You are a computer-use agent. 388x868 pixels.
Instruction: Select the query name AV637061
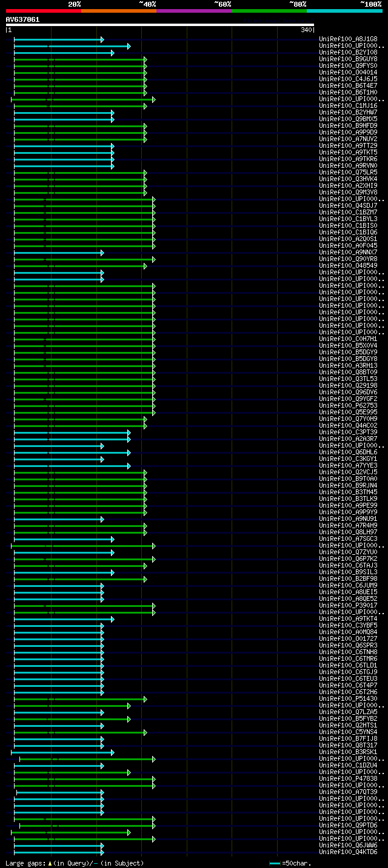click(22, 19)
